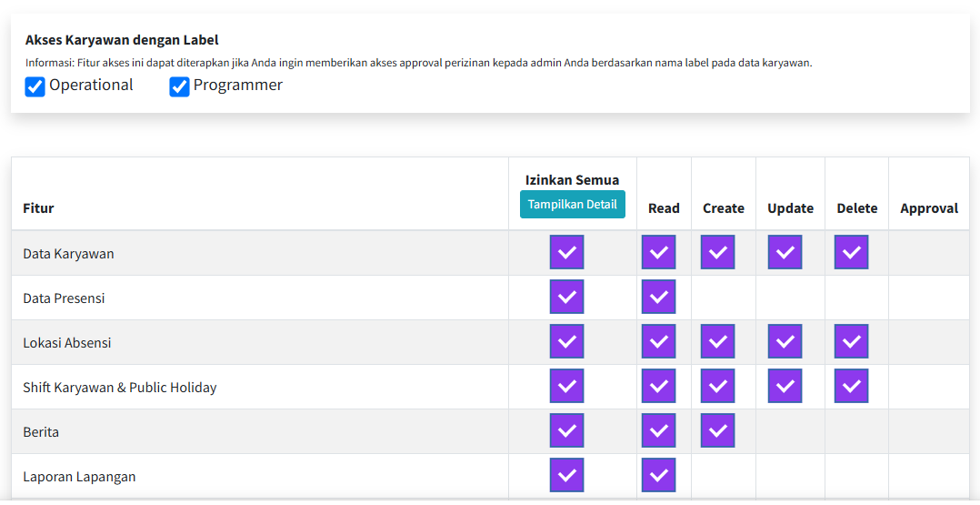980x505 pixels.
Task: Toggle Izinkan Semua for Data Karyawan
Action: (x=566, y=252)
